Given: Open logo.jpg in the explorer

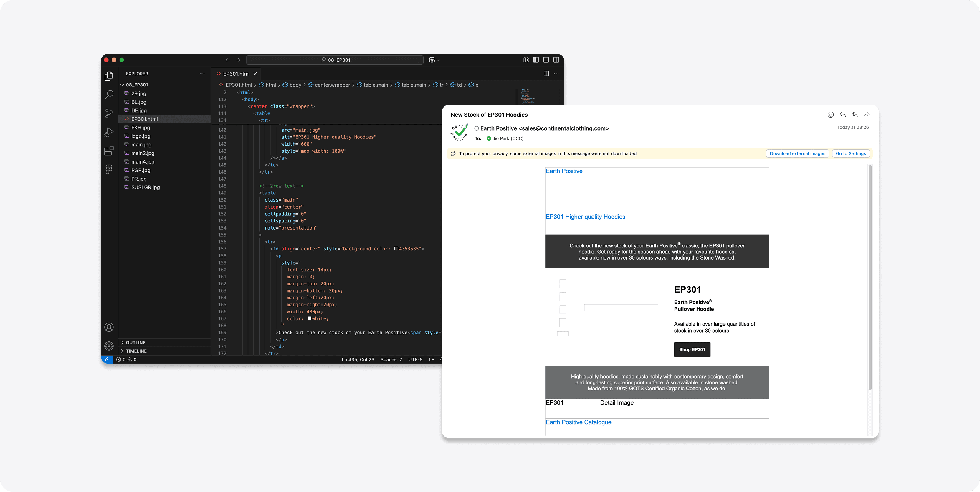Looking at the screenshot, I should click(x=141, y=136).
